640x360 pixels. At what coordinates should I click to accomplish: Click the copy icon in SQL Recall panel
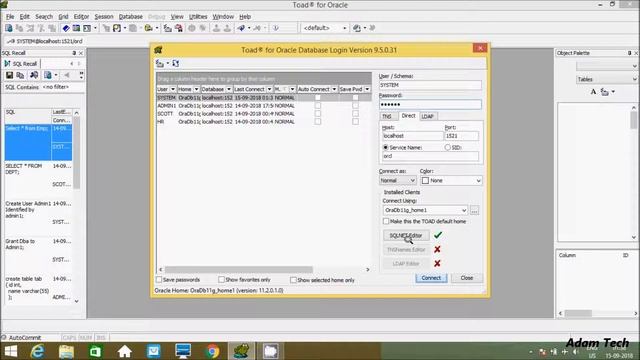(x=20, y=75)
